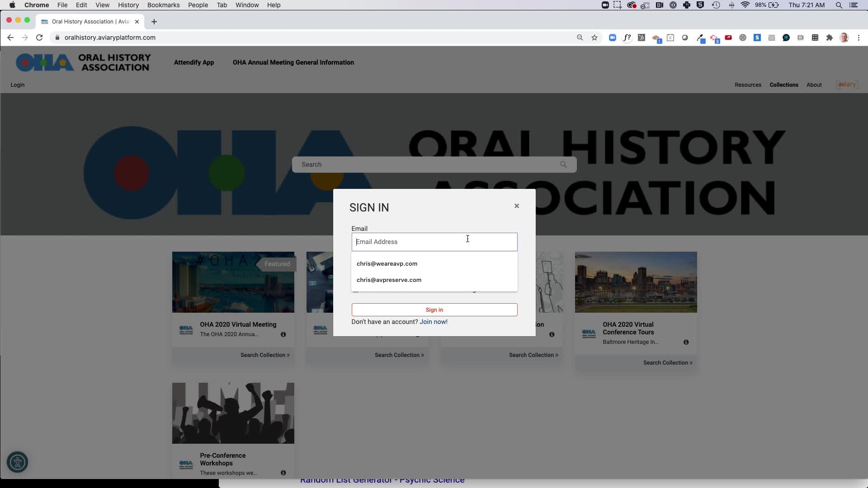Open a new tab with plus button
This screenshot has width=868, height=488.
pos(154,22)
